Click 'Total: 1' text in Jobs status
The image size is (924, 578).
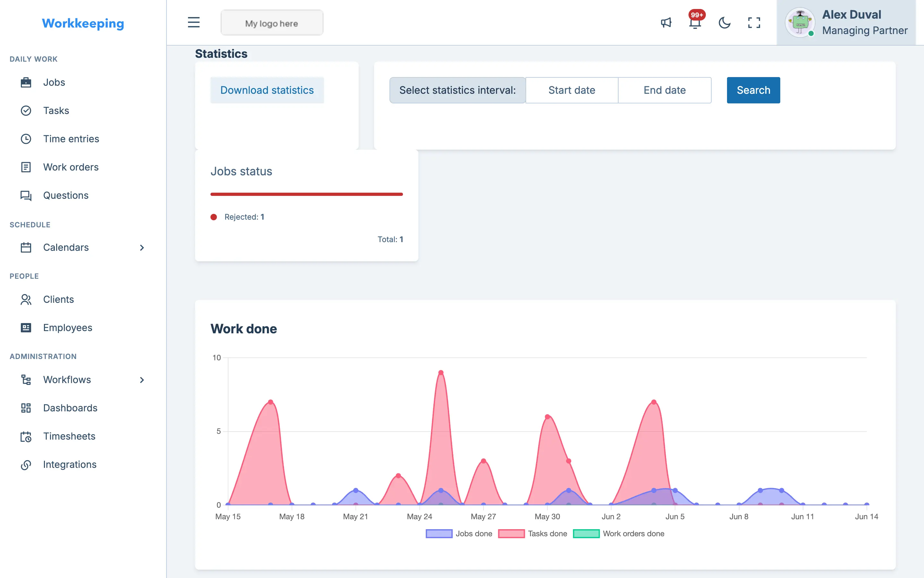[x=390, y=239]
